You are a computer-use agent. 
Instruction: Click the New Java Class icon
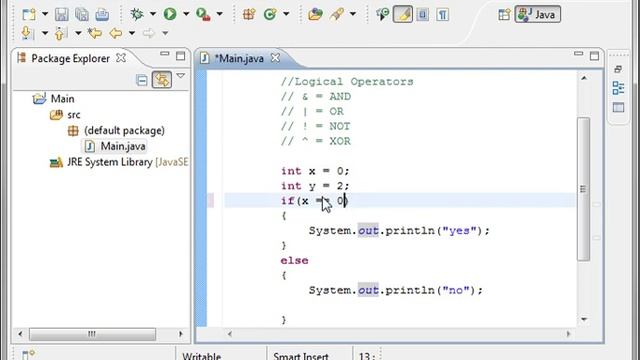point(270,14)
